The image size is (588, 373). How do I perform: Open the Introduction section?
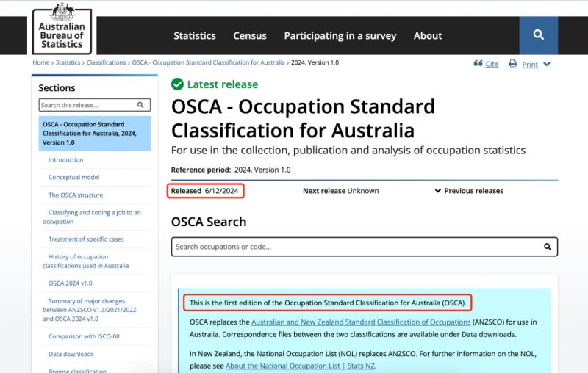coord(66,159)
